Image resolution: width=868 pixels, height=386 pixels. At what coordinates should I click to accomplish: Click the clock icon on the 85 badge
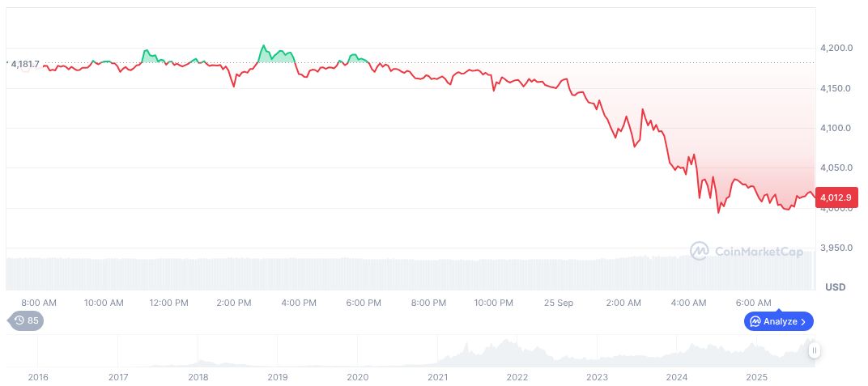[x=19, y=320]
